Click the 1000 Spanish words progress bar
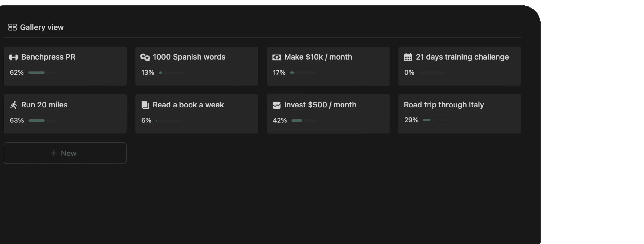Screen dimensions: 644x244 (x=172, y=73)
